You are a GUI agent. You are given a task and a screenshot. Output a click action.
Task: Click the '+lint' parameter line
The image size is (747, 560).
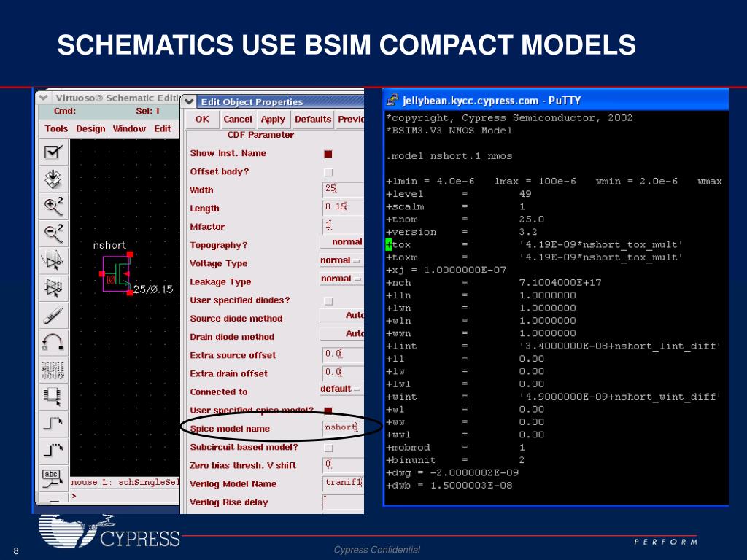553,346
